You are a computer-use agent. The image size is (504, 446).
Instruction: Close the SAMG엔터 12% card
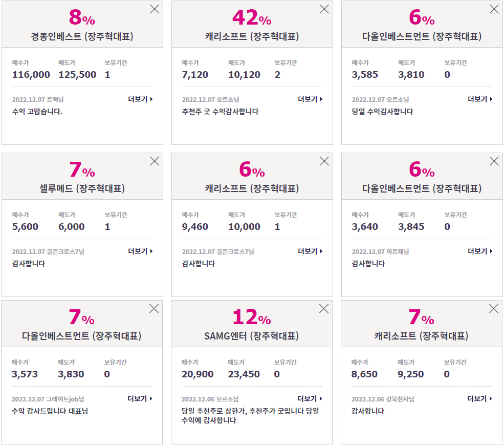[324, 309]
